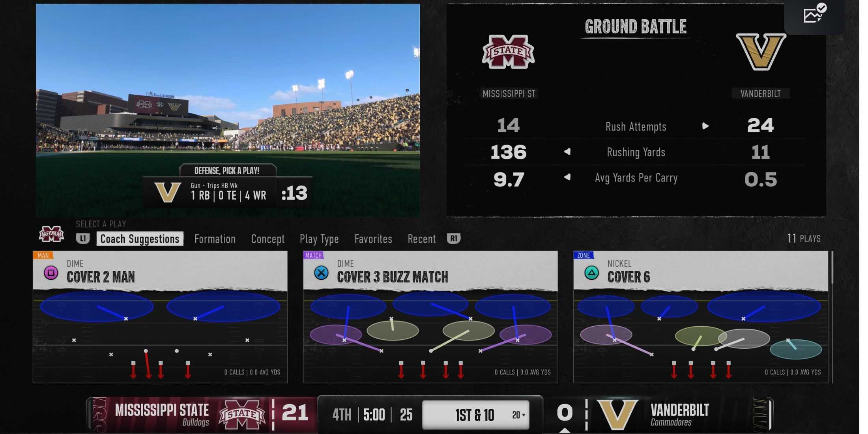Select Dime Cover 2 Man defensive play
The height and width of the screenshot is (434, 868).
161,318
